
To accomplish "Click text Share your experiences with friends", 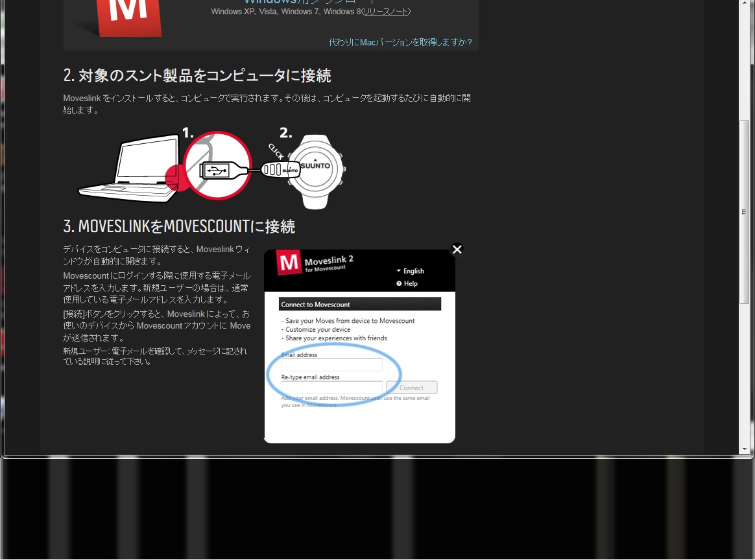I will [334, 338].
